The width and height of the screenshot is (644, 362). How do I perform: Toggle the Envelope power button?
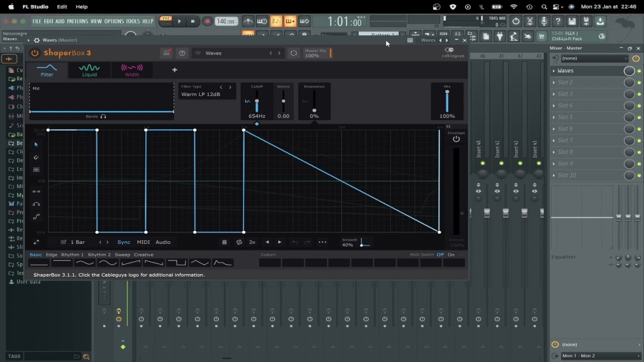456,139
